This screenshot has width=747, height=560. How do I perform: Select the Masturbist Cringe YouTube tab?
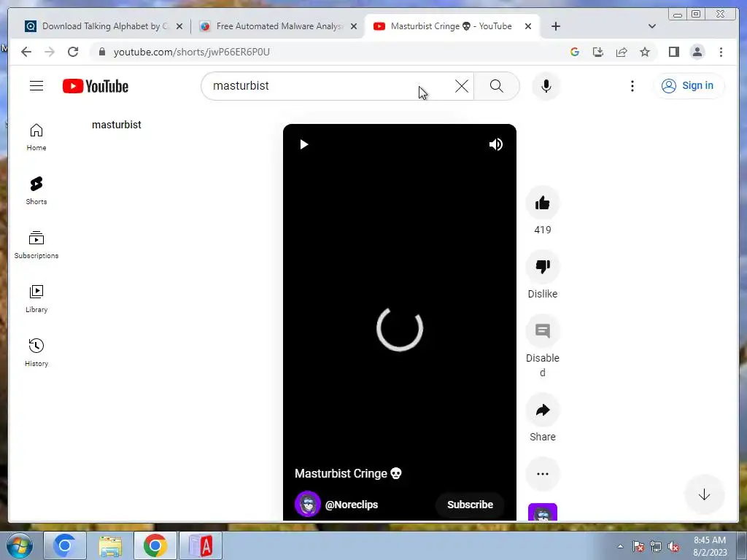coord(451,26)
